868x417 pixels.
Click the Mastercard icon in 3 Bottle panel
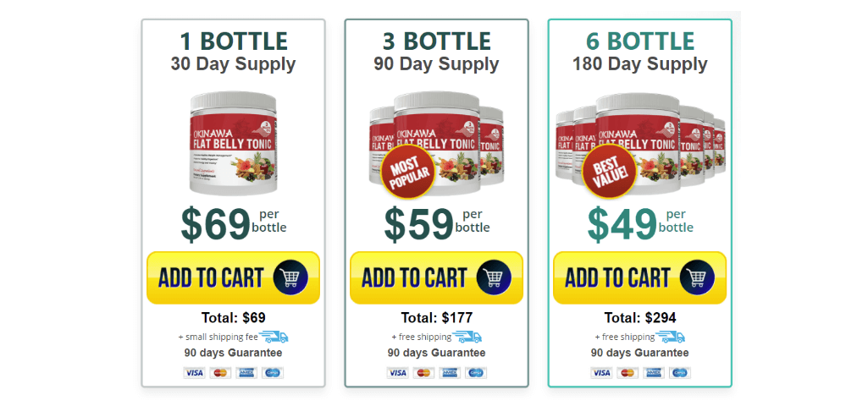click(x=424, y=373)
